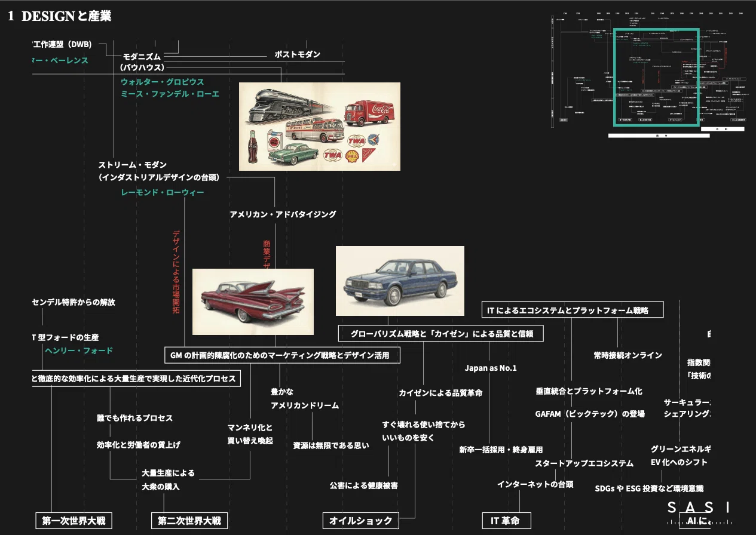Click the 'GAFAM（ビックテック）の登場' node
This screenshot has height=535, width=756.
590,414
